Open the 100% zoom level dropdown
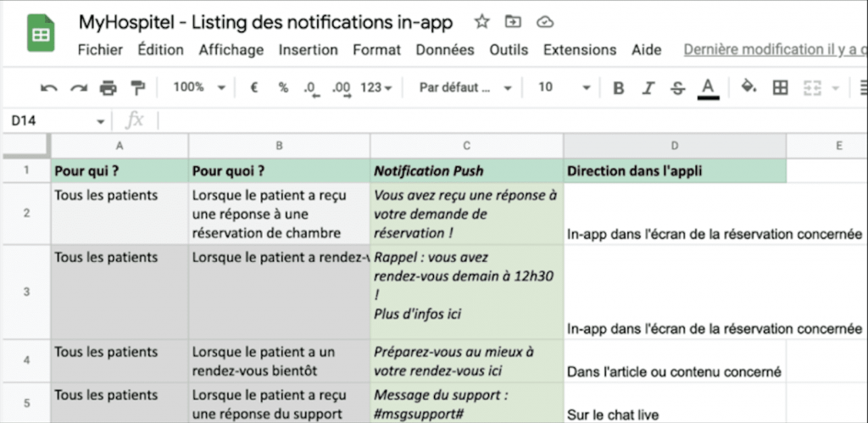 pos(198,87)
